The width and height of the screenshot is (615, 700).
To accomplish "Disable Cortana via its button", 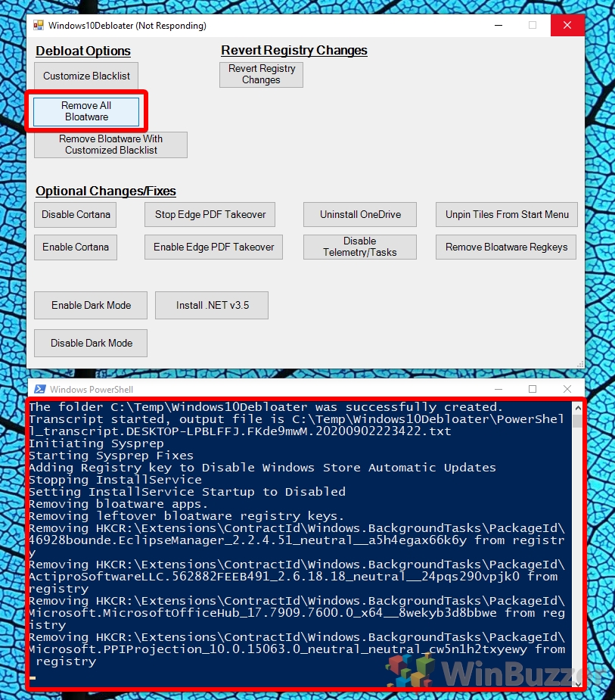I will [76, 215].
